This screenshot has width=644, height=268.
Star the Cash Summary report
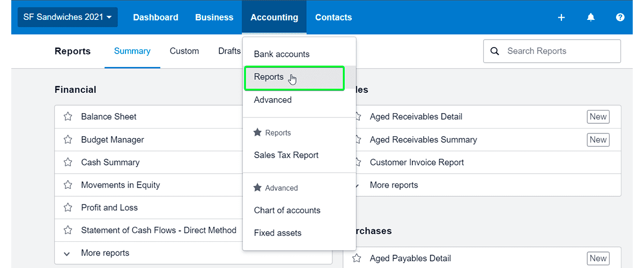68,162
